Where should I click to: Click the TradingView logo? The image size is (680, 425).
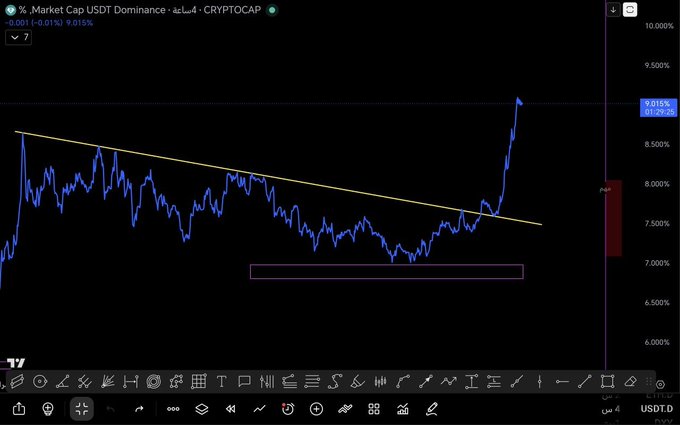tap(16, 363)
